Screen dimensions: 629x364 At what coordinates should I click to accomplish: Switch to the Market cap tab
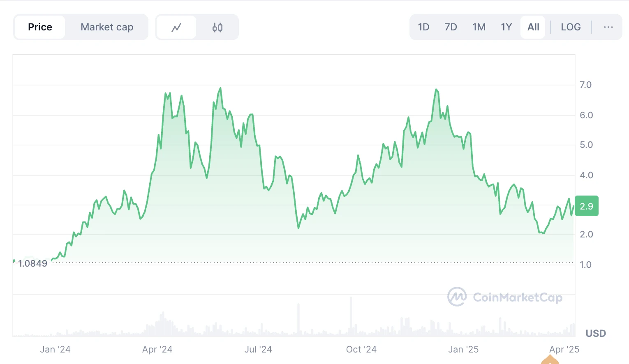[107, 27]
